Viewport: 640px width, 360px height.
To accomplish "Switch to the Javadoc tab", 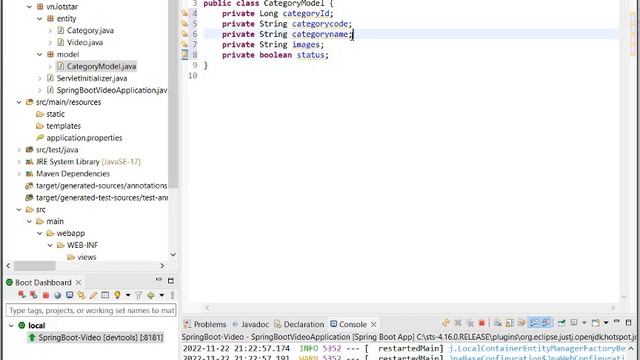I will (251, 324).
